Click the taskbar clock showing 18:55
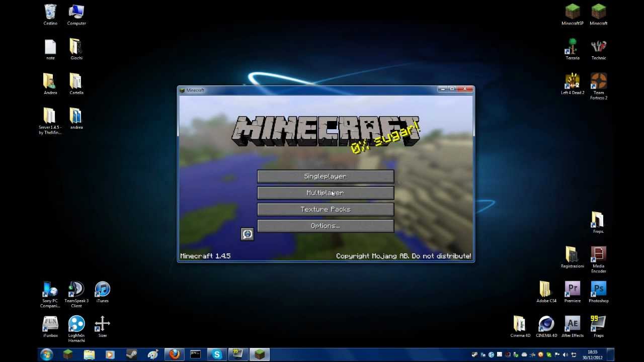Viewport: 644px width, 362px height. 593,355
